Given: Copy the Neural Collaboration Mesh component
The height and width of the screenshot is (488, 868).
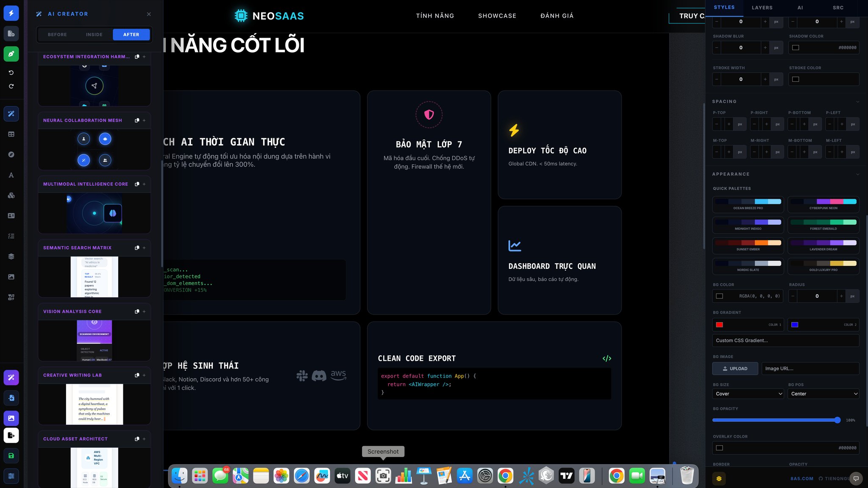Looking at the screenshot, I should point(137,120).
